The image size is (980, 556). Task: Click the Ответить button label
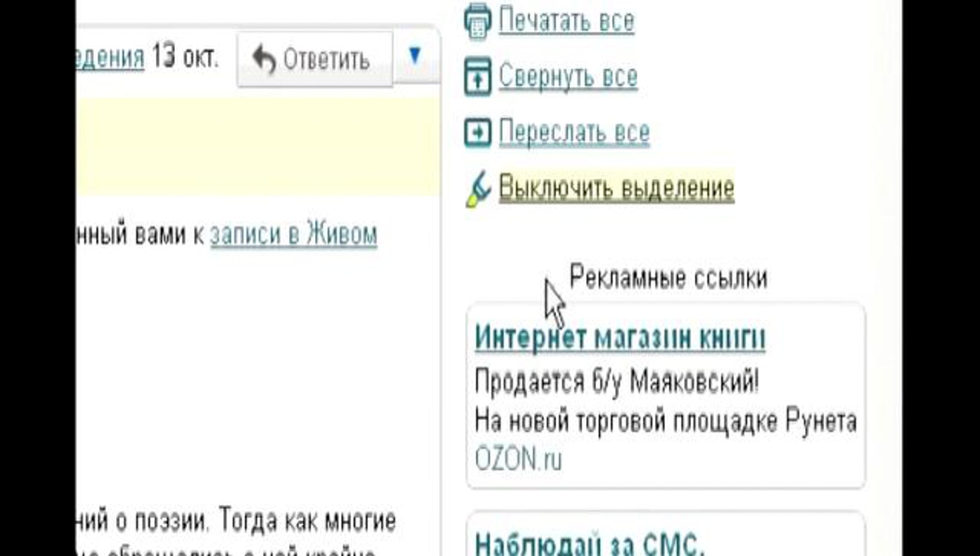tap(327, 60)
